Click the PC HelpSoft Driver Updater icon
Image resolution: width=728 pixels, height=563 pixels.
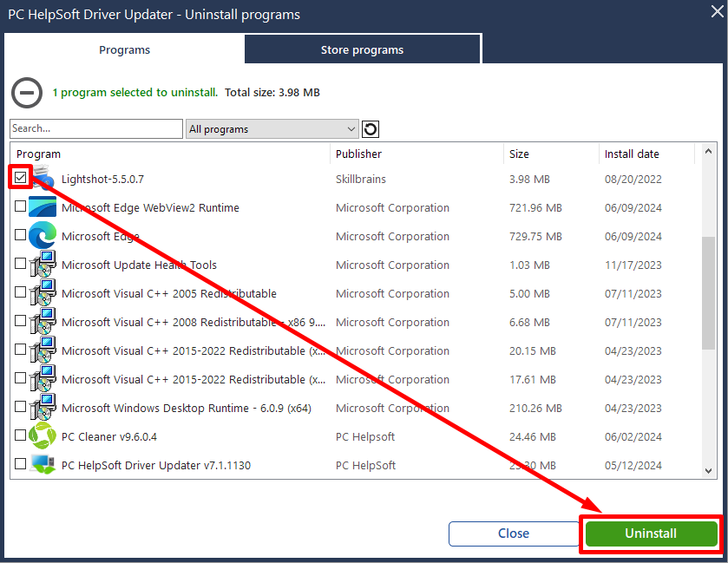[43, 465]
